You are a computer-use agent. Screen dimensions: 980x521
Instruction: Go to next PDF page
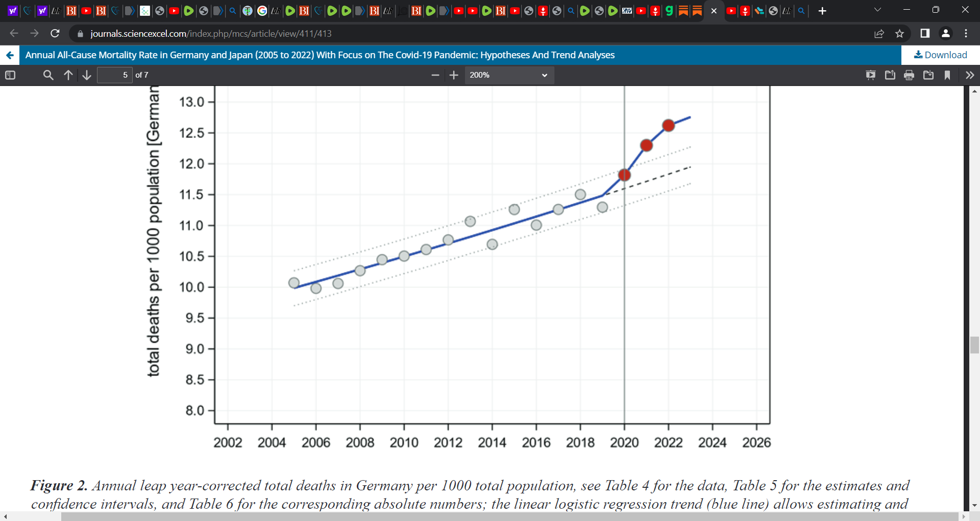(87, 75)
